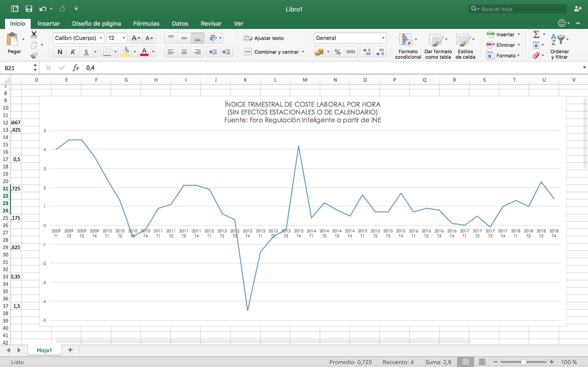This screenshot has width=588, height=367.
Task: Click the percent style button
Action: click(337, 52)
